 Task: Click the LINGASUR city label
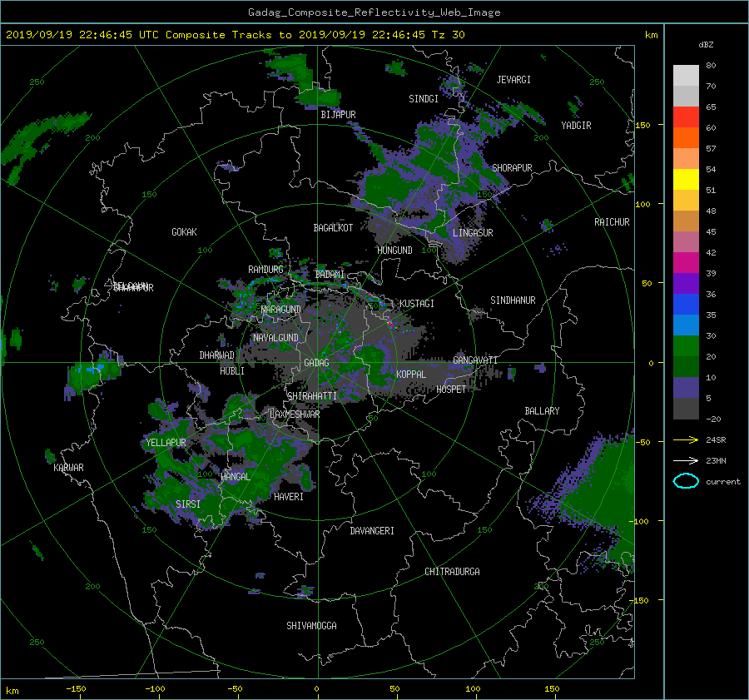pos(473,233)
